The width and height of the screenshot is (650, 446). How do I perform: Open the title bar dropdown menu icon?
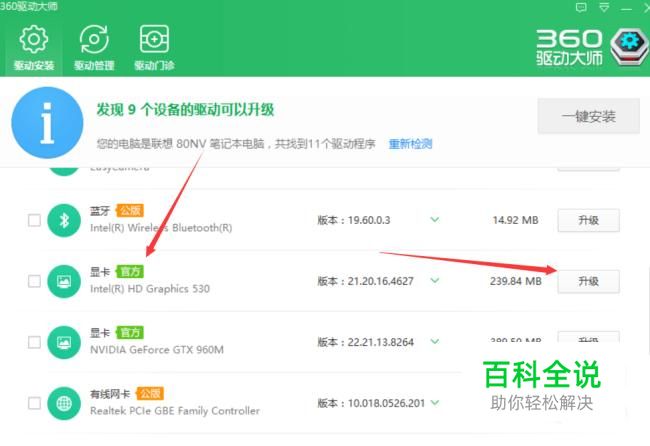tap(604, 7)
